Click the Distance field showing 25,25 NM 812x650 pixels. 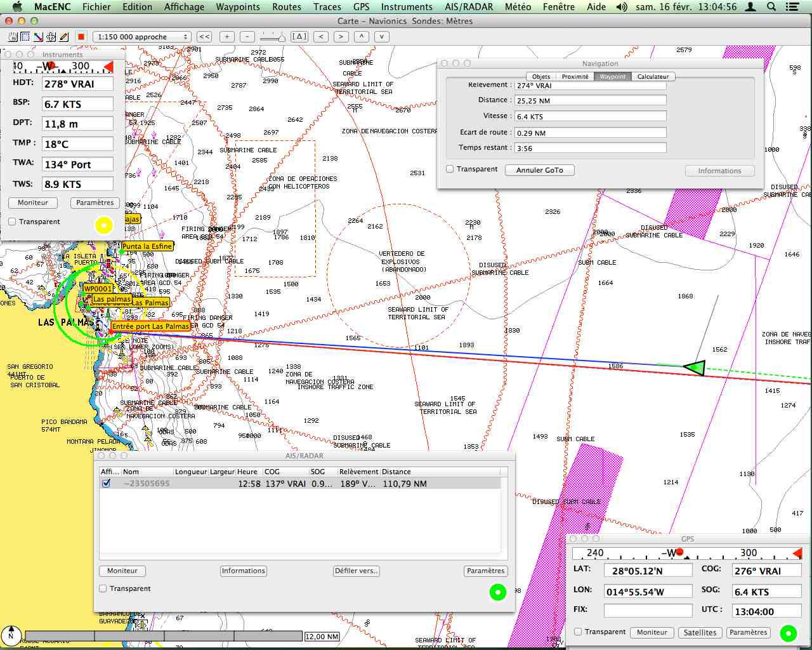pos(591,100)
